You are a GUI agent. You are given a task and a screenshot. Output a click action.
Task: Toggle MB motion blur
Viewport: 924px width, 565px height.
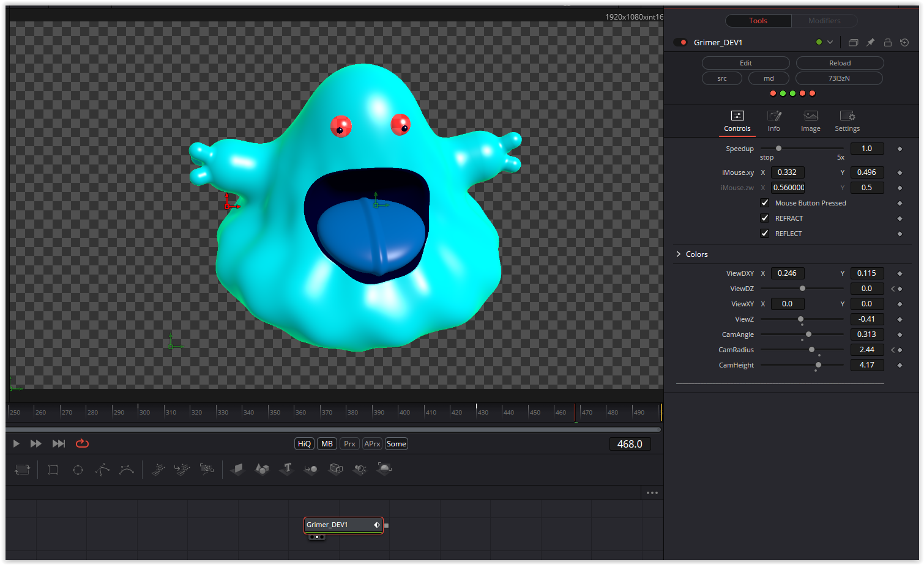(x=327, y=444)
